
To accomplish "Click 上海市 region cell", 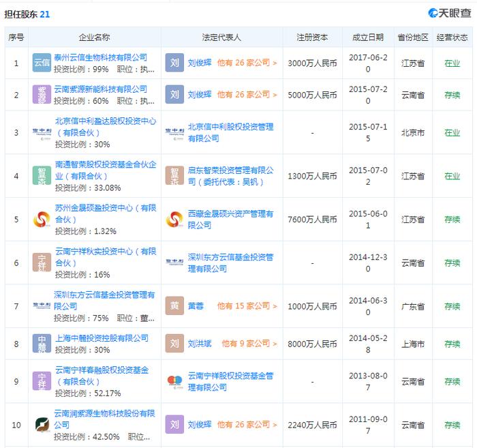I will pyautogui.click(x=413, y=344).
